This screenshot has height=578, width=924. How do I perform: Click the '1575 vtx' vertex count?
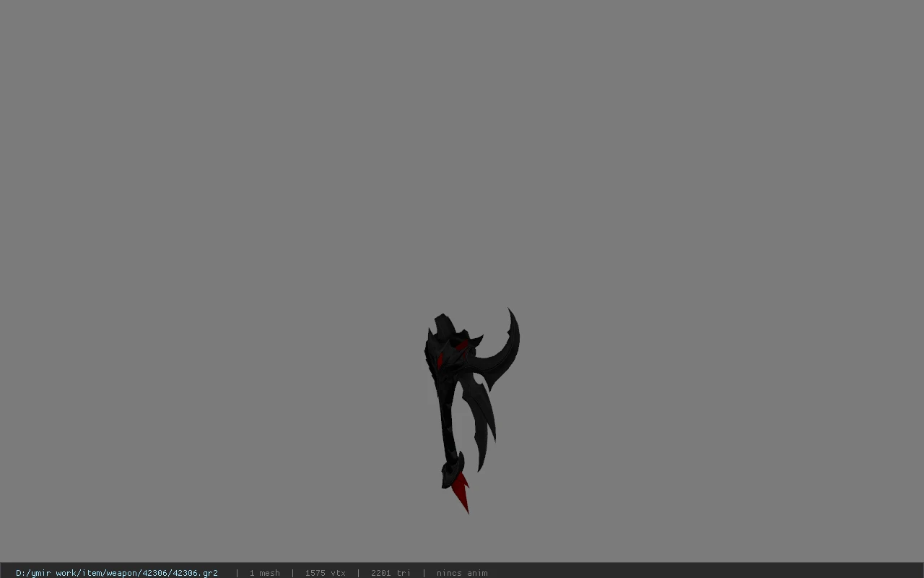point(326,573)
